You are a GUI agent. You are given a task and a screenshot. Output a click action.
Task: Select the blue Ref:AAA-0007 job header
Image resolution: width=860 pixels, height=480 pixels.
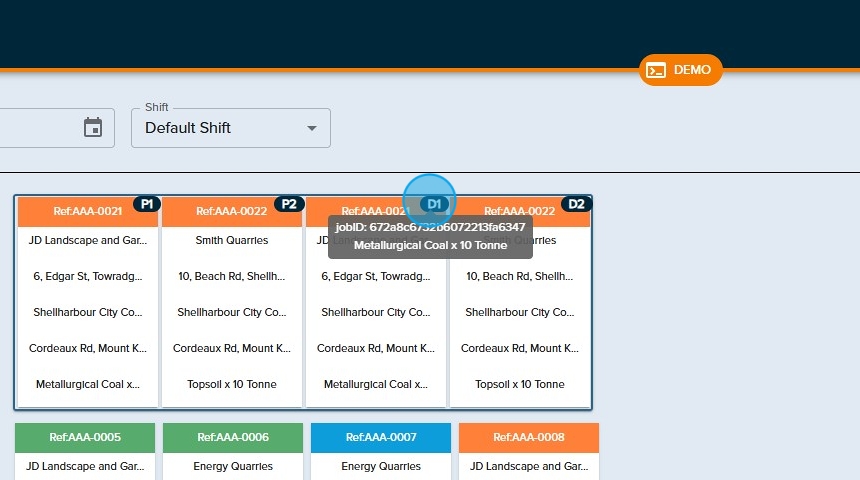click(381, 438)
